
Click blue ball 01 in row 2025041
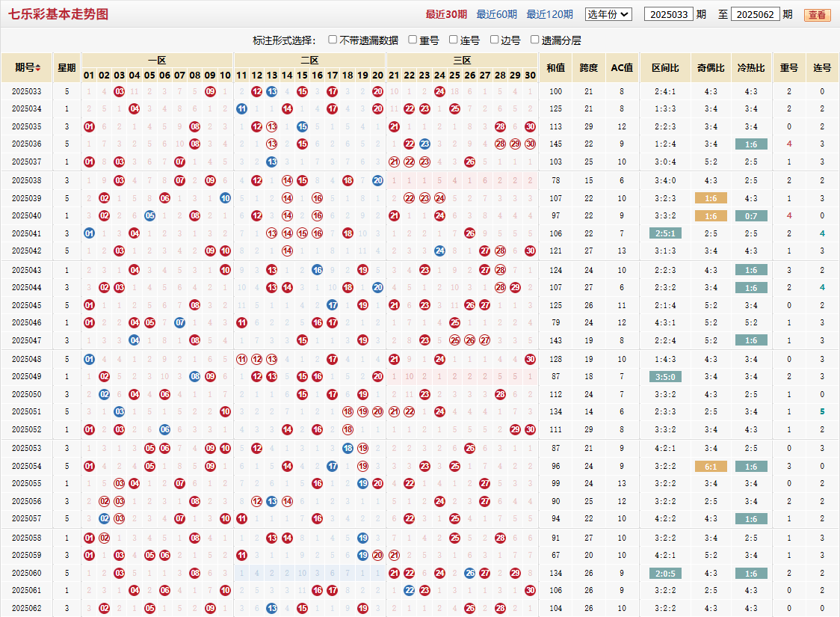click(x=90, y=233)
